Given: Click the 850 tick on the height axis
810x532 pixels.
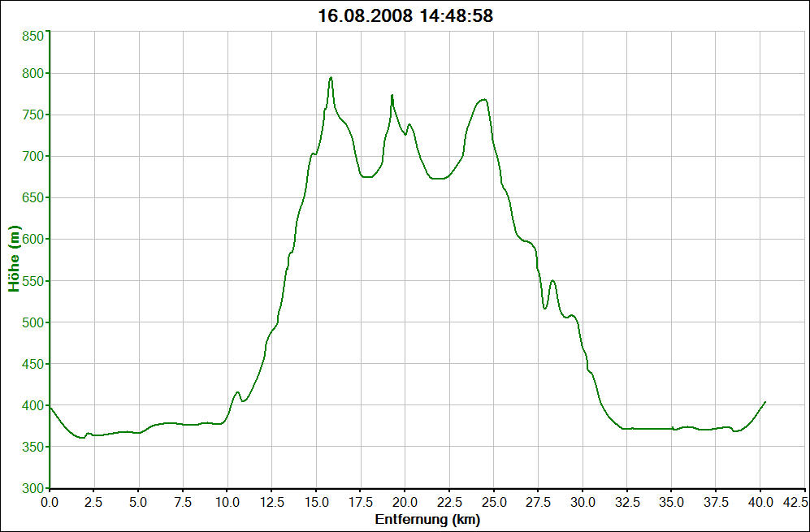Looking at the screenshot, I should pos(32,37).
